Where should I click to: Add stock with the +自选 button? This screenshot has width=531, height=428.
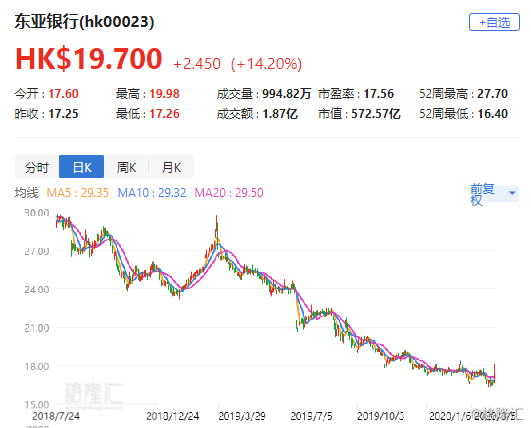pyautogui.click(x=494, y=22)
